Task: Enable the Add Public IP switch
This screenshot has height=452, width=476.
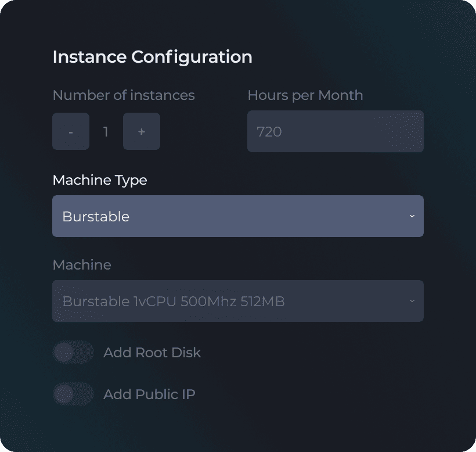Action: [74, 394]
